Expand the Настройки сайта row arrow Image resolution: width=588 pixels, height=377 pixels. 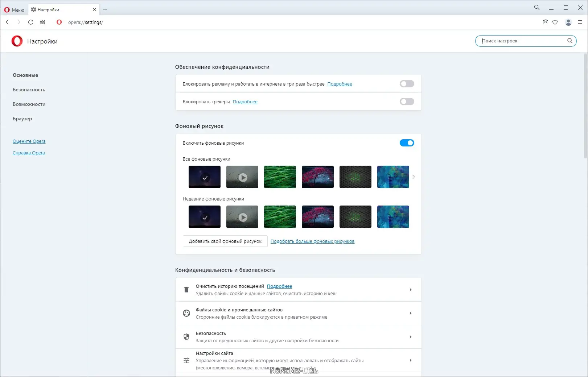pos(411,360)
